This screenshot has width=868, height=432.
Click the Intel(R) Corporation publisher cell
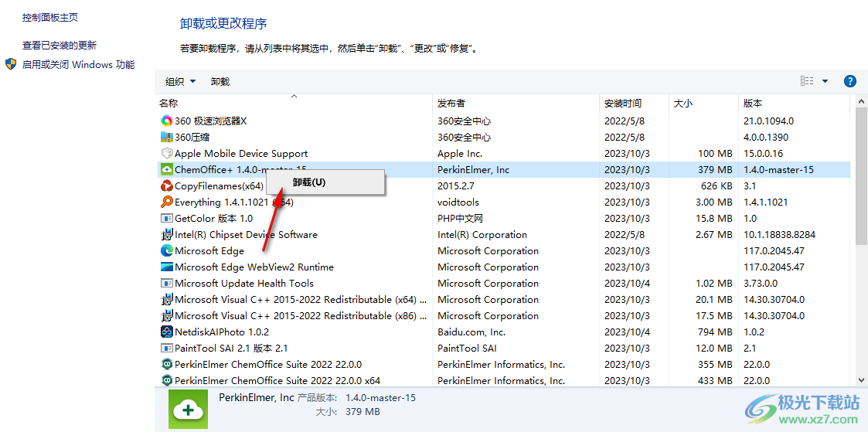(x=482, y=234)
